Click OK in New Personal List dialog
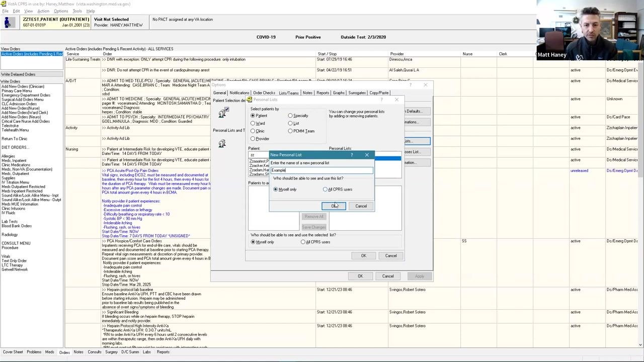 pos(334,206)
